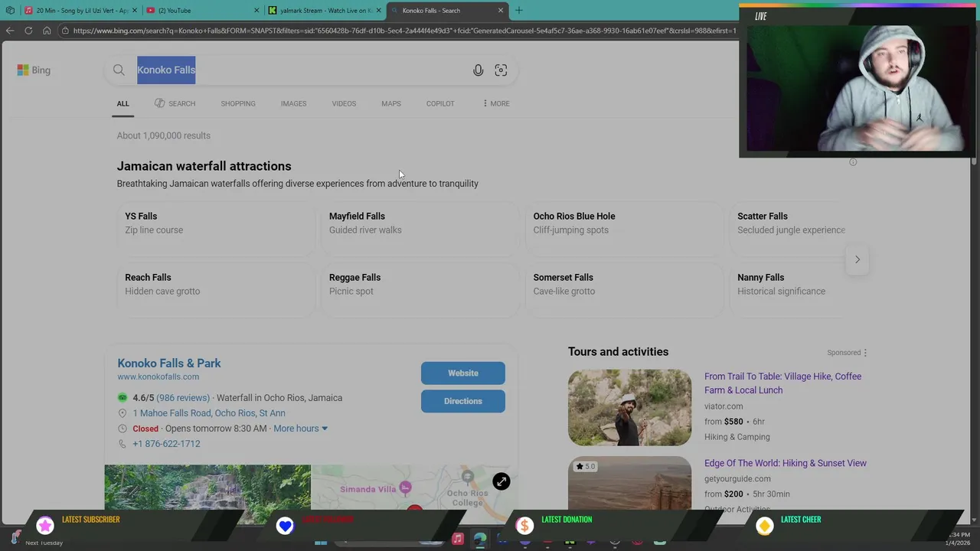The height and width of the screenshot is (551, 980).
Task: Click the Simanda Villa map pin
Action: [406, 487]
